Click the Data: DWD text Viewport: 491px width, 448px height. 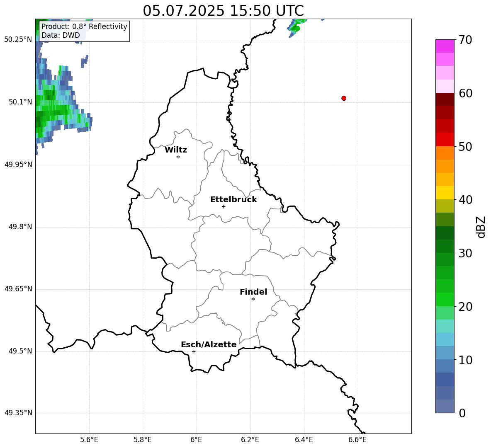pos(61,35)
